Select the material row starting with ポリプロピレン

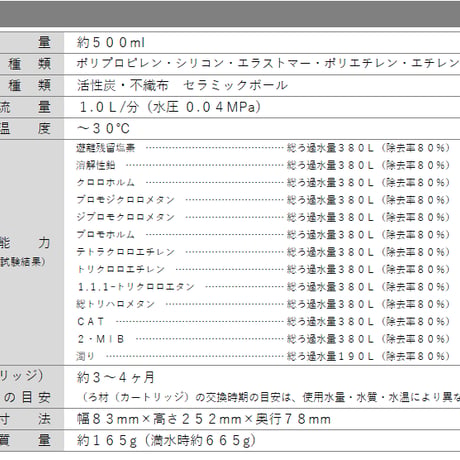[268, 63]
